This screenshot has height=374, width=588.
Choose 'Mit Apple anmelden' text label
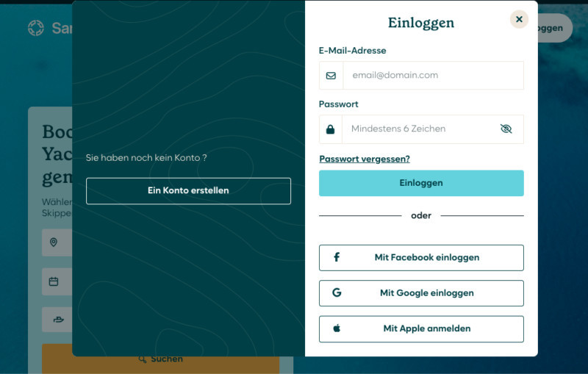point(426,328)
